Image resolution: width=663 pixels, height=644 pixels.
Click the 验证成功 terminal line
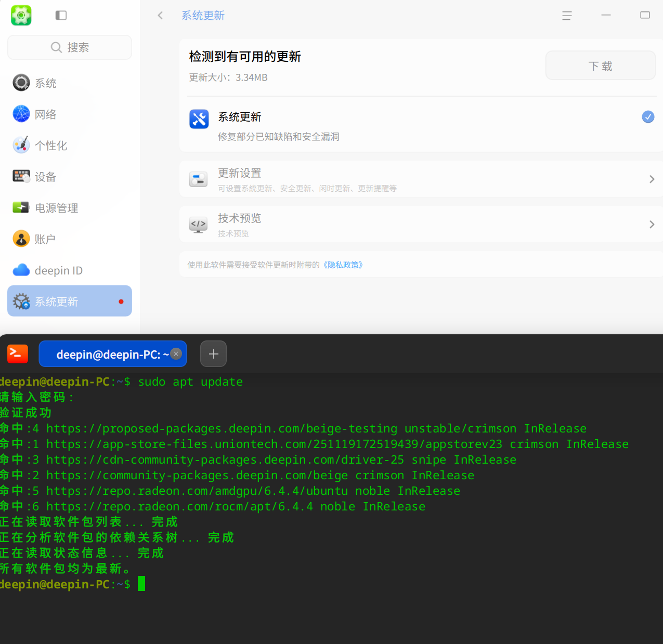click(x=26, y=413)
